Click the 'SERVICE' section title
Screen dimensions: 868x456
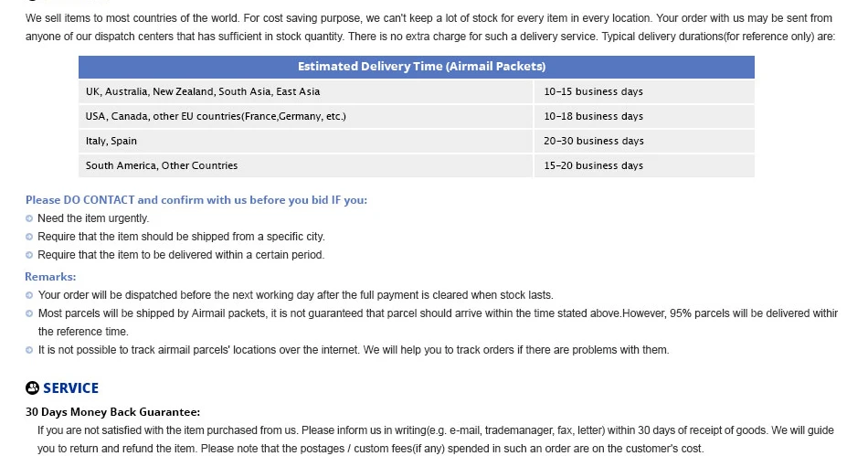pyautogui.click(x=70, y=388)
